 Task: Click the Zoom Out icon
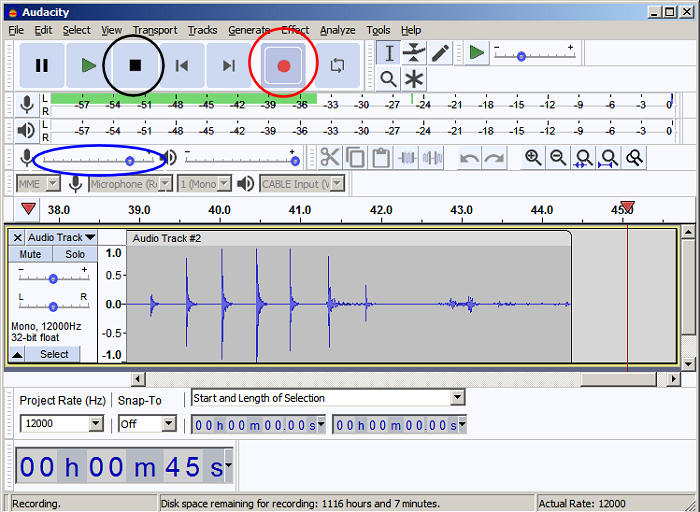tap(558, 158)
